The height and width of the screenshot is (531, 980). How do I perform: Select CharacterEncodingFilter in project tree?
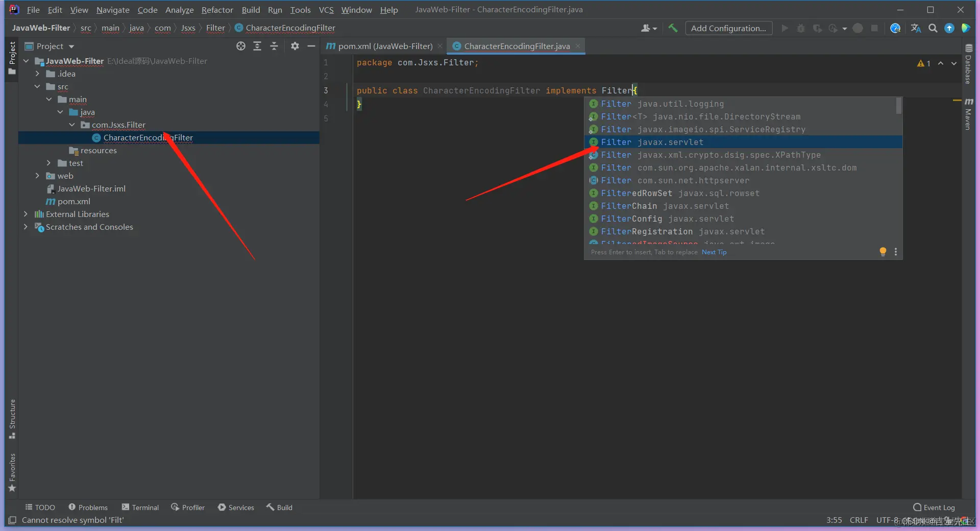tap(148, 138)
